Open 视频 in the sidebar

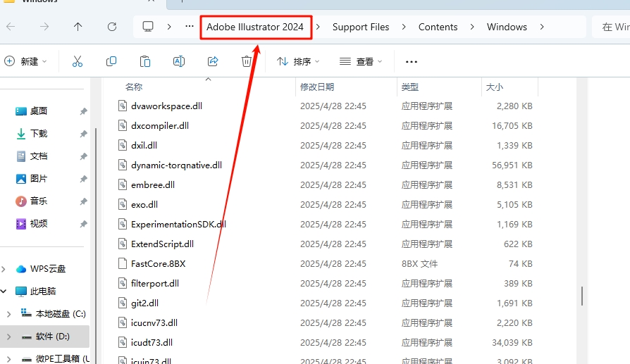point(39,223)
